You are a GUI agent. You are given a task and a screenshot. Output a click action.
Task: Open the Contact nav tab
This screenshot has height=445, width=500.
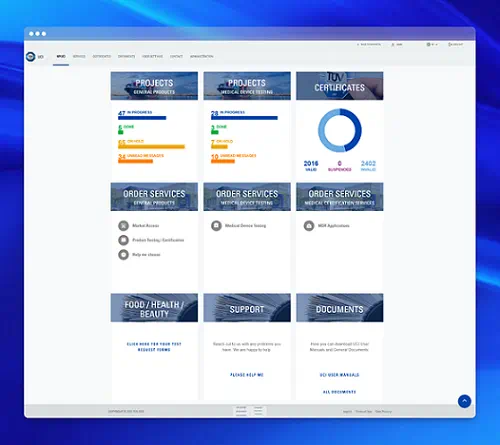click(176, 56)
